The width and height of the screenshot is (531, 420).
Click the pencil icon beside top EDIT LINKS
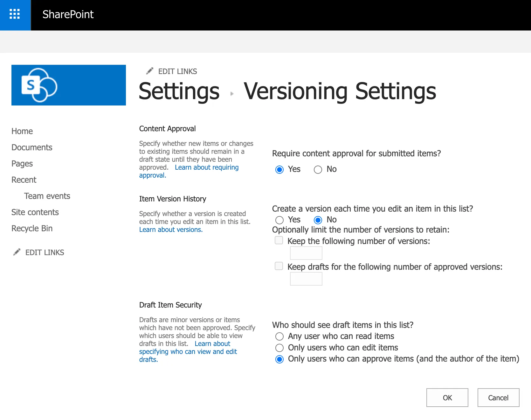pyautogui.click(x=150, y=71)
